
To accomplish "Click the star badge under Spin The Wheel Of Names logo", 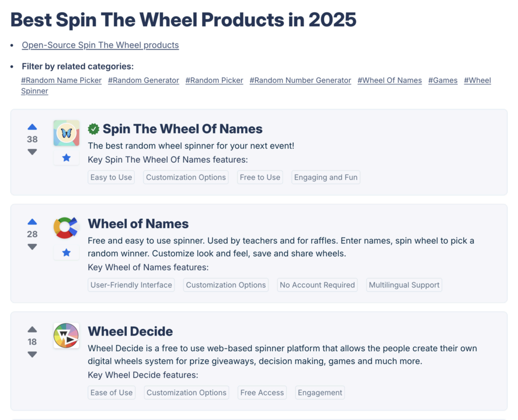I will click(66, 158).
